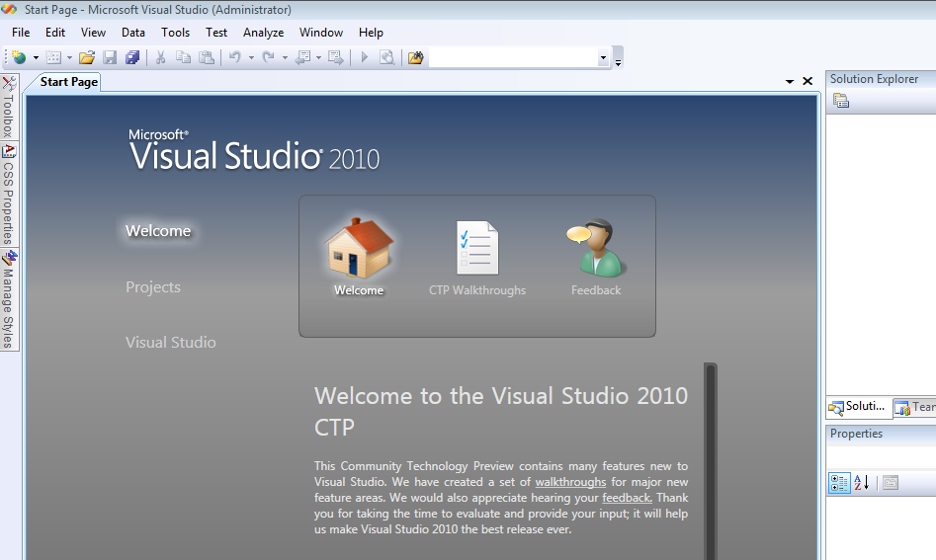Click the Paste clipboard icon
The image size is (936, 560).
207,57
